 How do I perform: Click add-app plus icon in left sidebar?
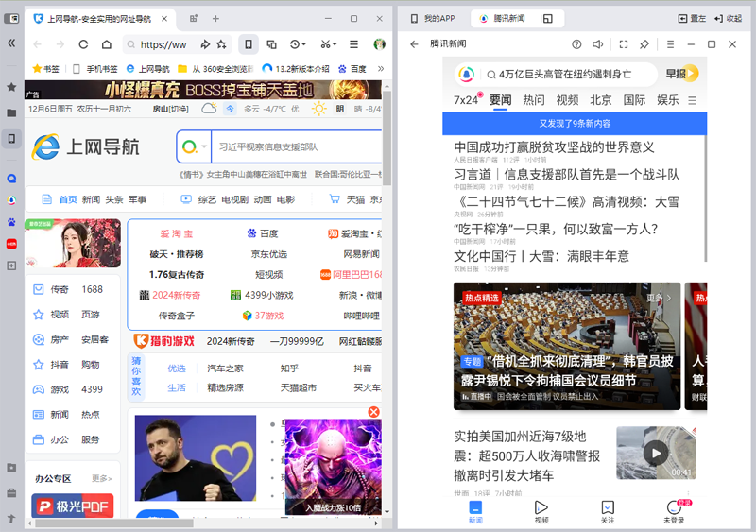click(x=11, y=266)
